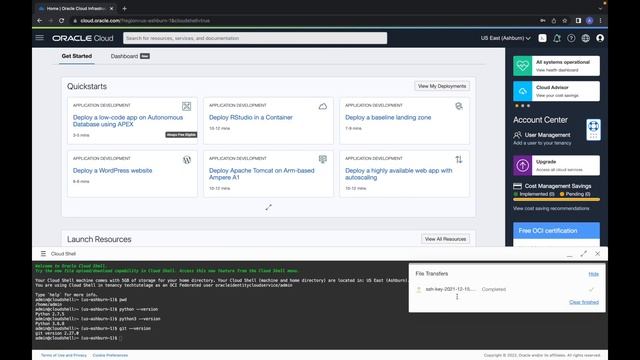This screenshot has height=360, width=640.
Task: Click the cloud icon on RStudio card
Action: pyautogui.click(x=322, y=107)
